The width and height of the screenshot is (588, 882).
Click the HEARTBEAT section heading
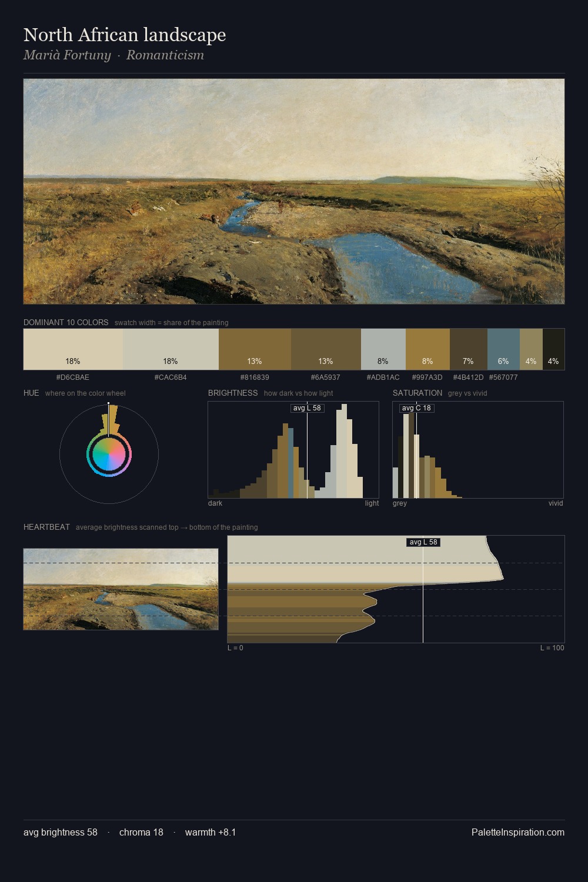pos(46,527)
